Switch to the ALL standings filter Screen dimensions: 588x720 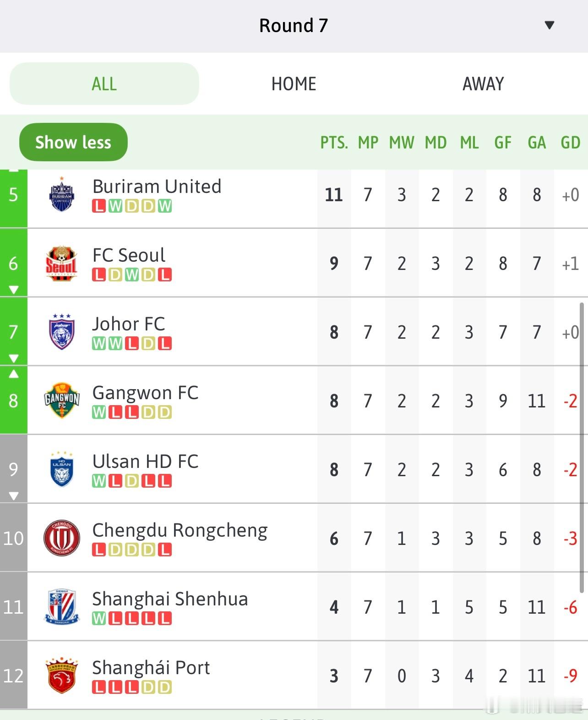[x=104, y=84]
